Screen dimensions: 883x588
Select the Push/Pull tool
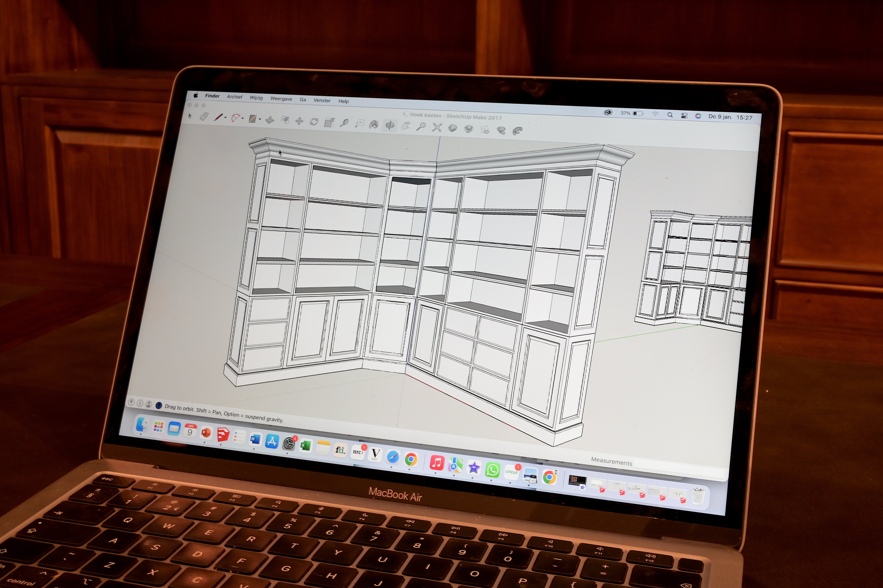click(x=270, y=120)
